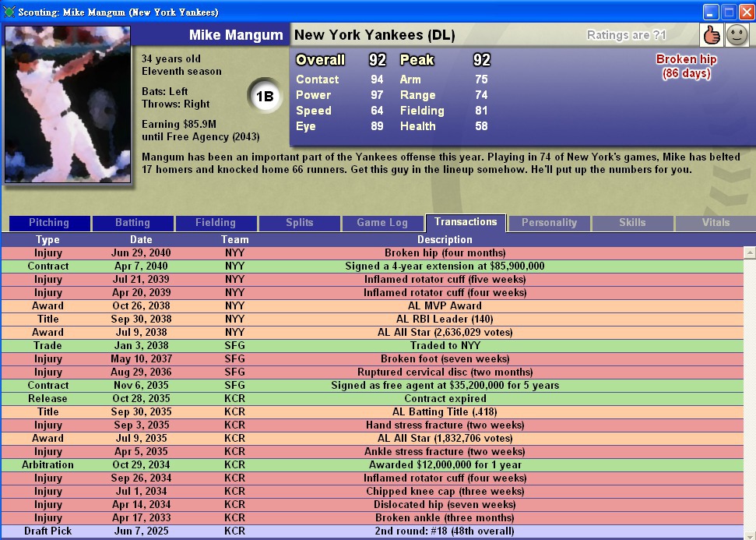Click the Overall rating value 92
Viewport: 756px width, 540px height.
tap(378, 60)
